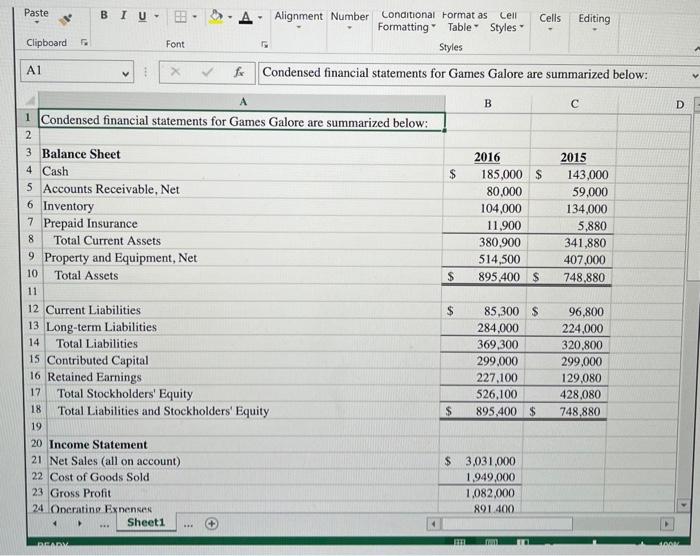Viewport: 700px width, 556px height.
Task: Open Font Color dropdown arrow
Action: (x=260, y=18)
